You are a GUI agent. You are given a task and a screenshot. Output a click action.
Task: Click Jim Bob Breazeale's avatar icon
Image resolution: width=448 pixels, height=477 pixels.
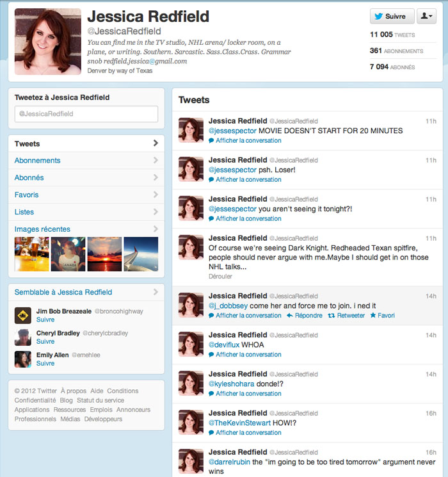23,316
